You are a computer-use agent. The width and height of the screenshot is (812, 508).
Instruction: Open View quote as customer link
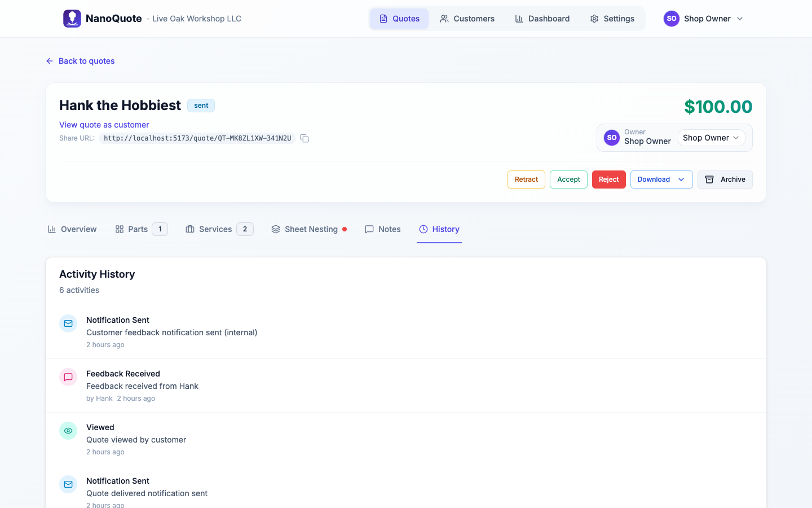[104, 125]
